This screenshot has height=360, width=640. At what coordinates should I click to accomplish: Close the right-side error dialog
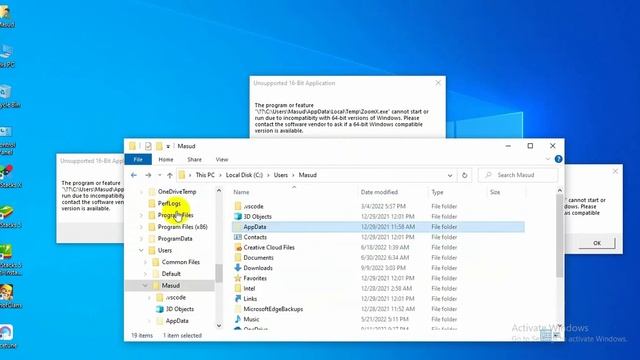(x=615, y=171)
